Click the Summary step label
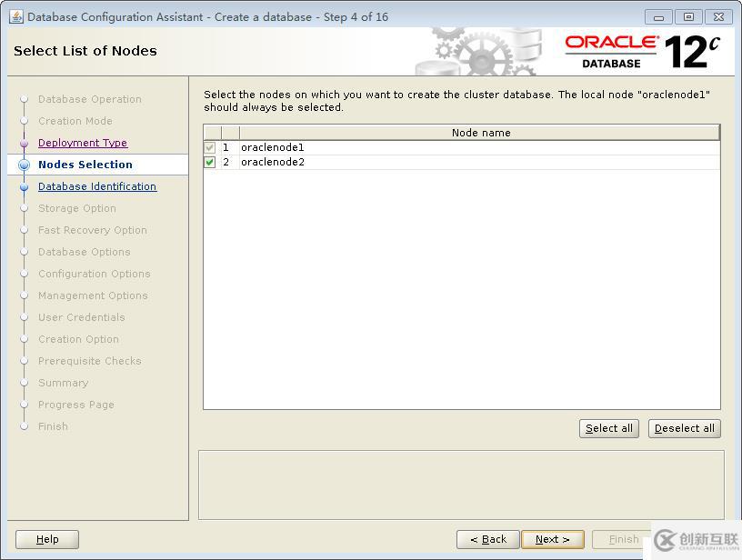742x560 pixels. coord(63,383)
